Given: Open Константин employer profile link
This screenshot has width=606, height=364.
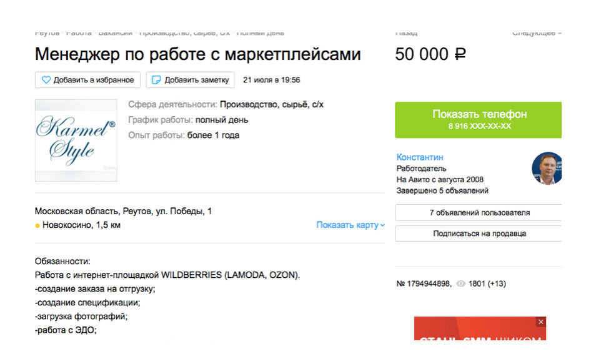Looking at the screenshot, I should coord(420,157).
